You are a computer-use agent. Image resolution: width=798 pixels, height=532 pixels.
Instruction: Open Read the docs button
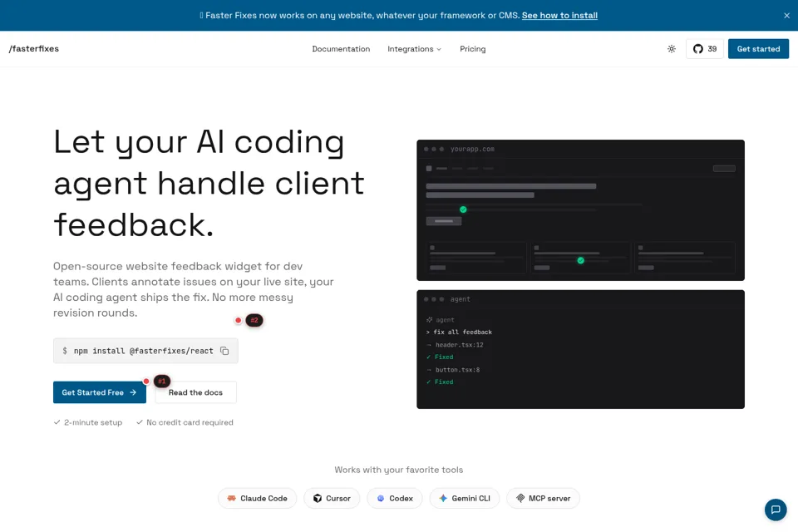195,392
